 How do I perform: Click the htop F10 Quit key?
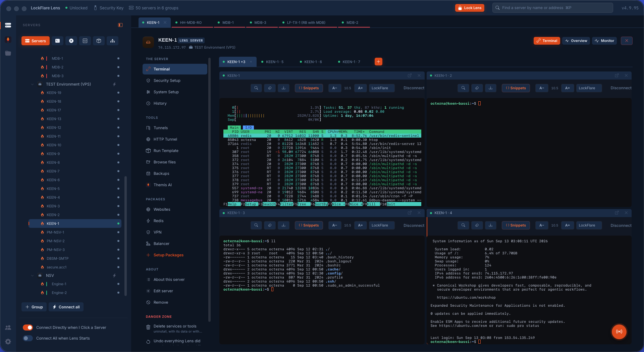(x=391, y=204)
